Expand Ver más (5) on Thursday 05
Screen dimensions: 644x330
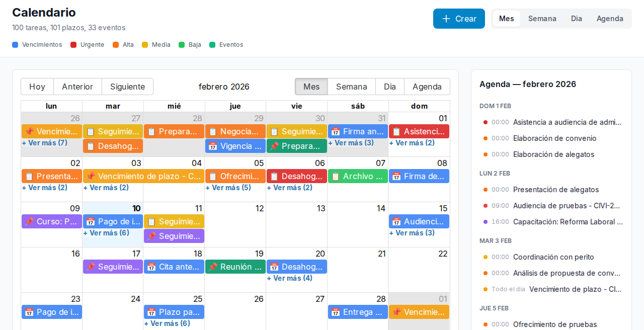228,188
